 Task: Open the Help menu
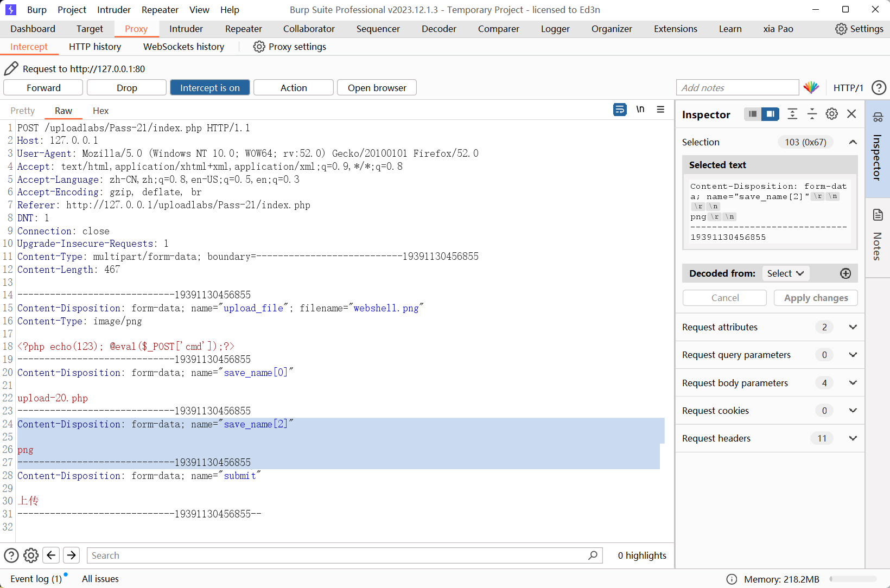230,10
